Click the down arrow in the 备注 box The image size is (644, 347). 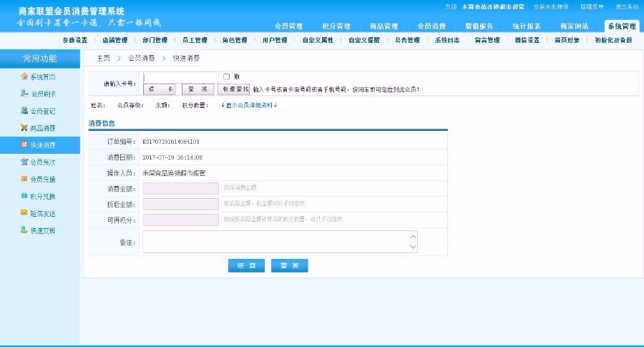pos(413,247)
